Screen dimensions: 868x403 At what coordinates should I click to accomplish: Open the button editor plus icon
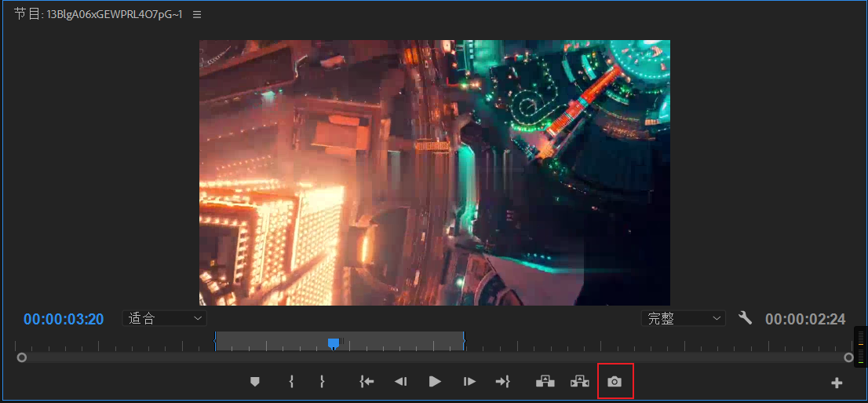pyautogui.click(x=837, y=383)
